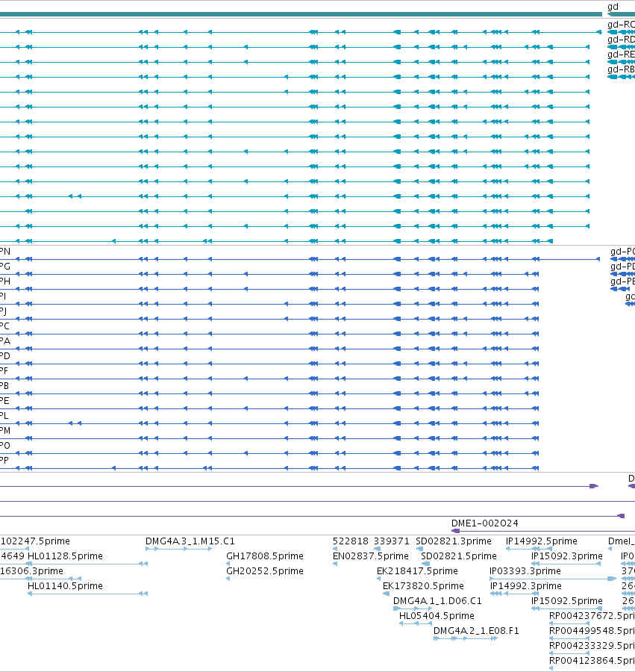635x672 pixels.
Task: Open the DMG4A1_1.D06.C1 cDNA label
Action: click(x=437, y=601)
